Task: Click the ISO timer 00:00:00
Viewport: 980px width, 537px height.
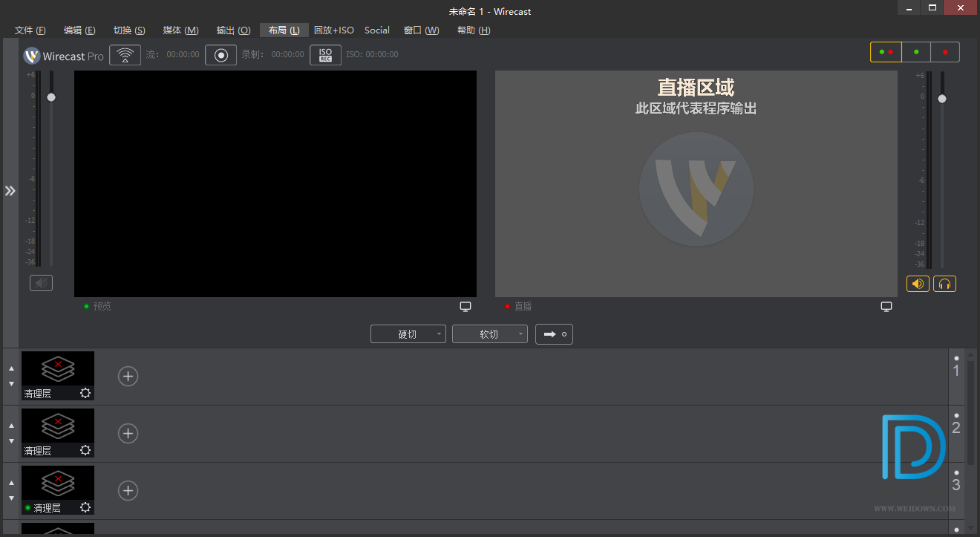Action: point(382,55)
